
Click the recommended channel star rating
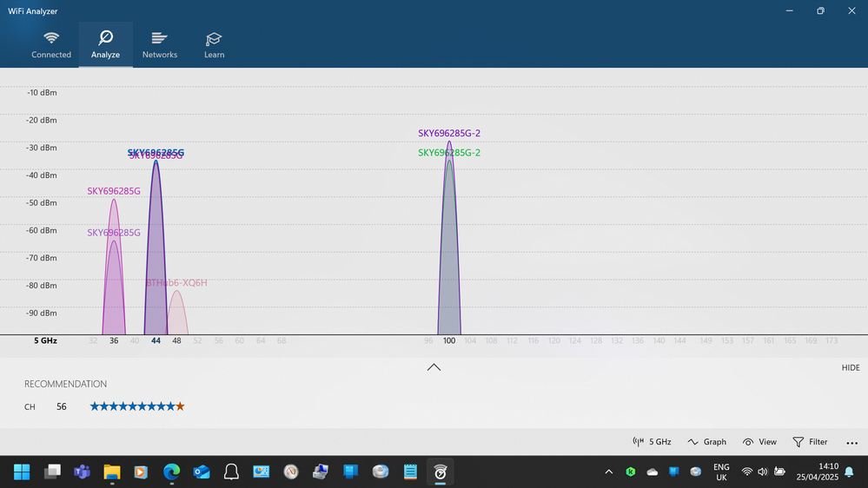tap(137, 406)
